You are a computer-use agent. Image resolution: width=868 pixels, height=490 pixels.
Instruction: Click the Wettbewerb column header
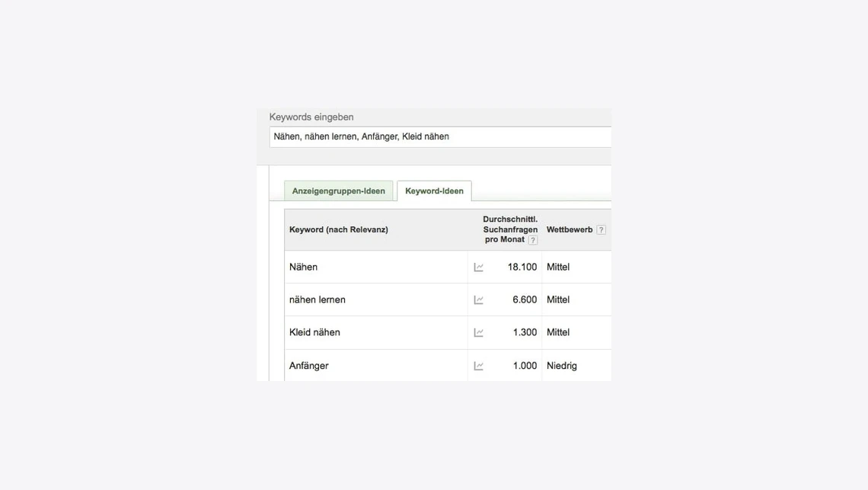point(569,229)
